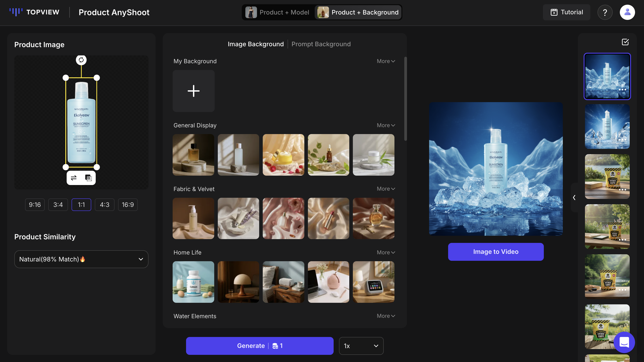Enable batch select in the results panel

pyautogui.click(x=625, y=42)
